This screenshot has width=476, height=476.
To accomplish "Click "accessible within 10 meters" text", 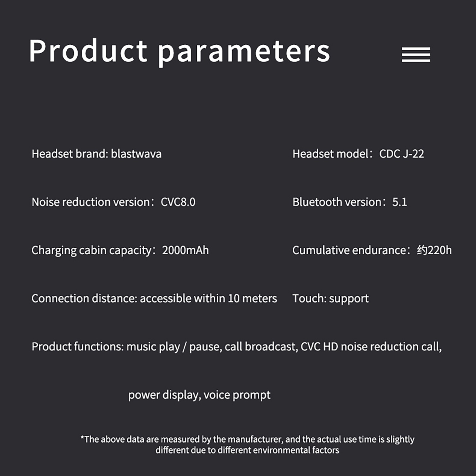I will tap(208, 298).
